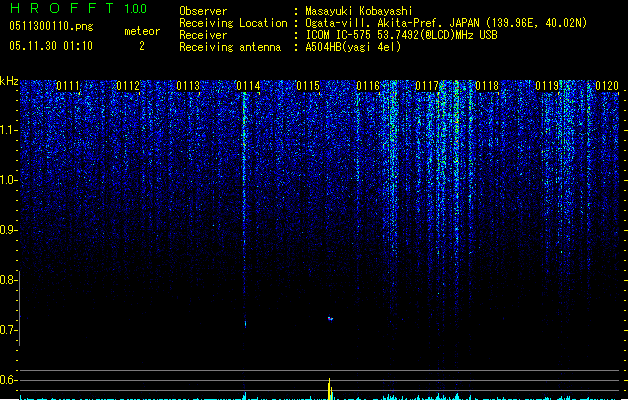This screenshot has width=629, height=400.
Task: Click the meteor count value 2
Action: tap(142, 46)
